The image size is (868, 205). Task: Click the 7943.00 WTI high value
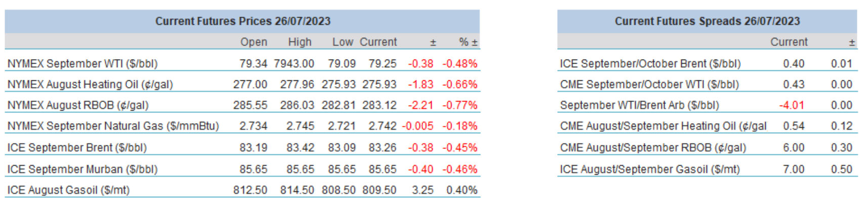pyautogui.click(x=294, y=64)
